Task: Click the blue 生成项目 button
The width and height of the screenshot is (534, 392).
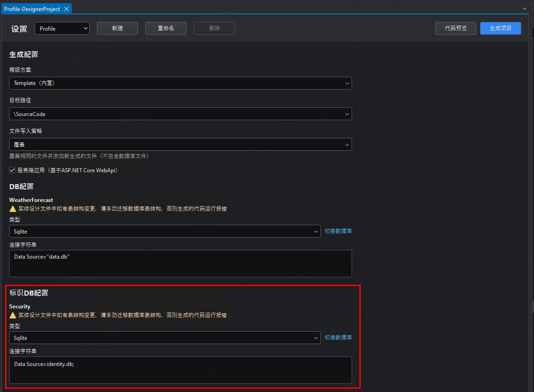Action: tap(500, 28)
